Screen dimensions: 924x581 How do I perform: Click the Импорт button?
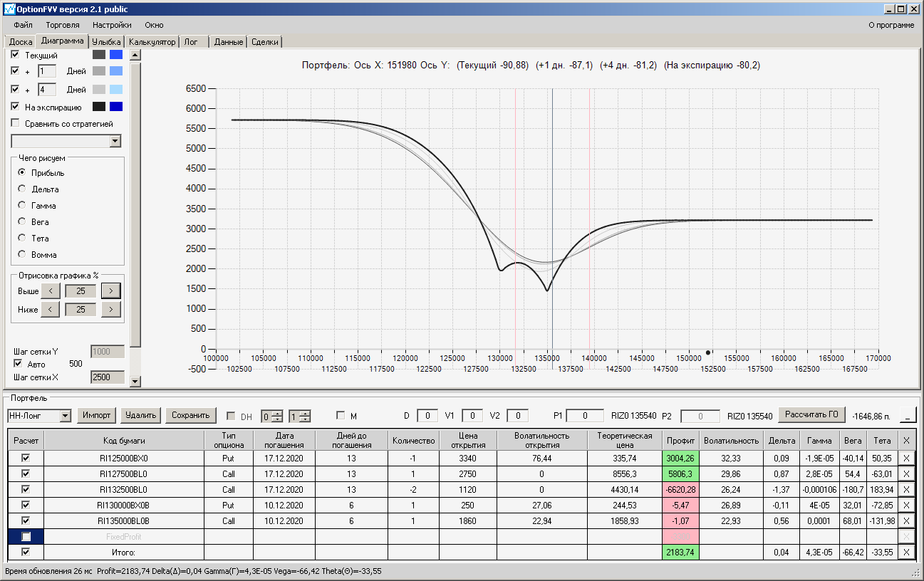point(96,415)
